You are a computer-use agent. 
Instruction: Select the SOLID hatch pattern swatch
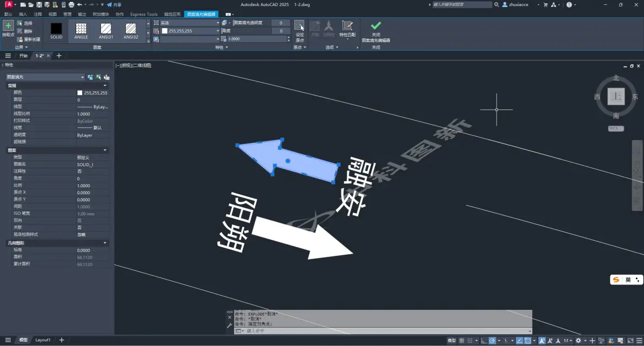(56, 31)
